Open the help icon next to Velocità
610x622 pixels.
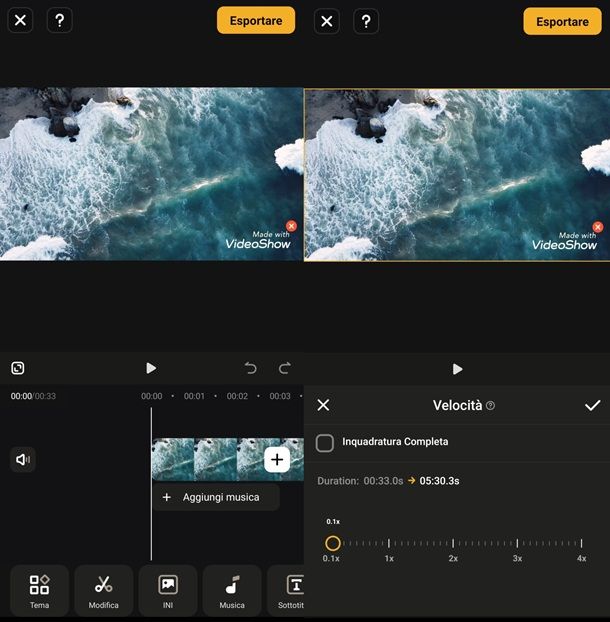point(490,406)
